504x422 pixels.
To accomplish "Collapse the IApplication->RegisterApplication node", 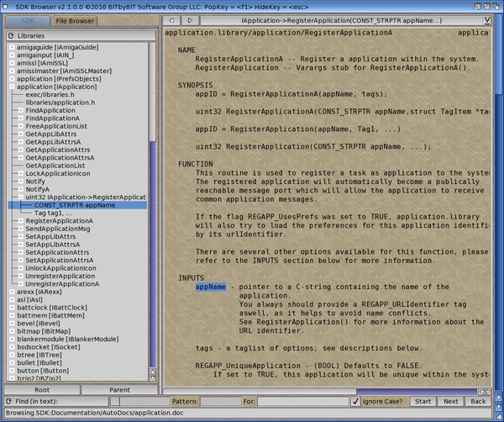I will tap(19, 196).
